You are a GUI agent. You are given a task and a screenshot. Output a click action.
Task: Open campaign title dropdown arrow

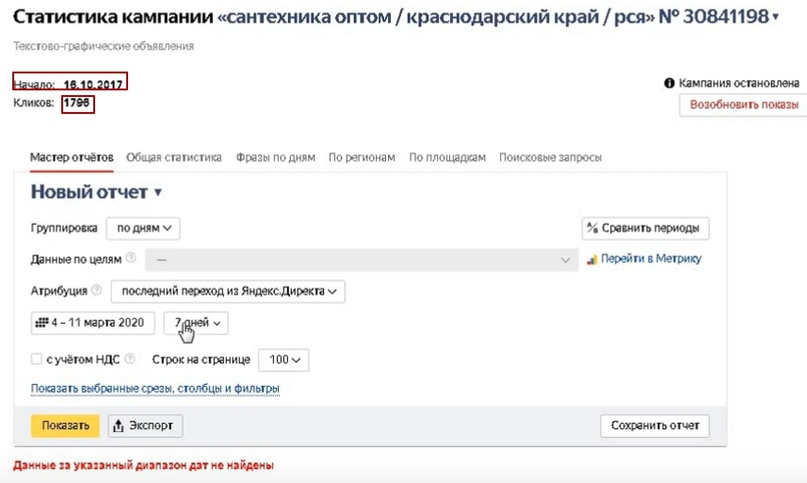(x=776, y=18)
